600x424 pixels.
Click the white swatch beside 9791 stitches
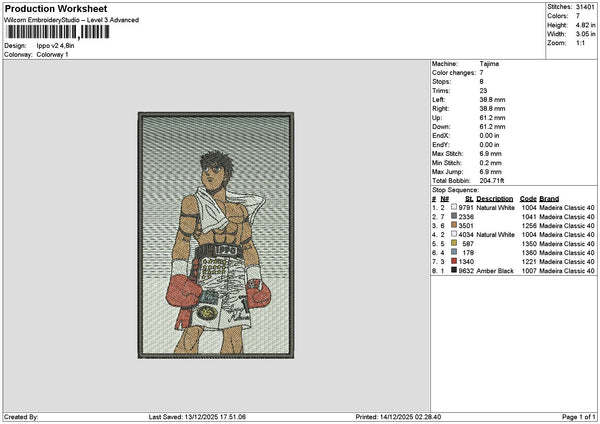[454, 207]
